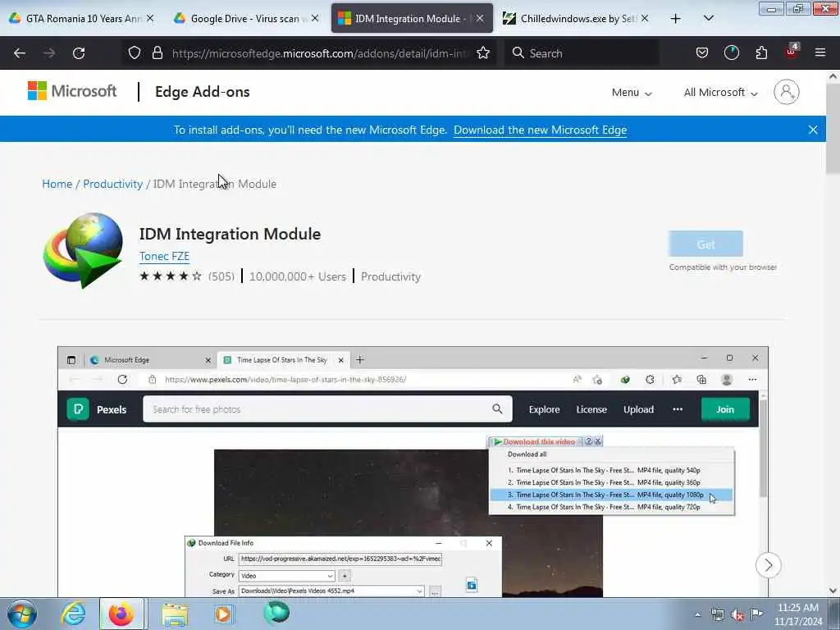This screenshot has width=840, height=630.
Task: Close the Chilledwindows.exe tab
Action: point(645,19)
